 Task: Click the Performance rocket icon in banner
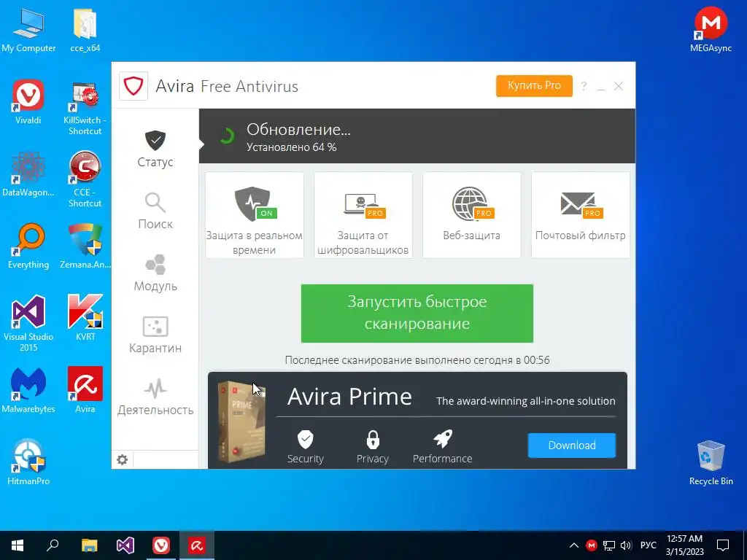point(443,439)
